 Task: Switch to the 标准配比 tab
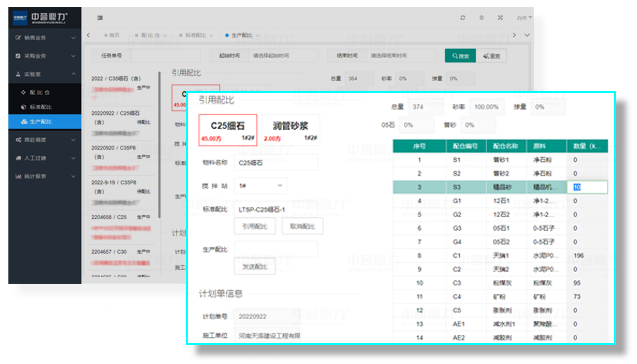pyautogui.click(x=195, y=35)
